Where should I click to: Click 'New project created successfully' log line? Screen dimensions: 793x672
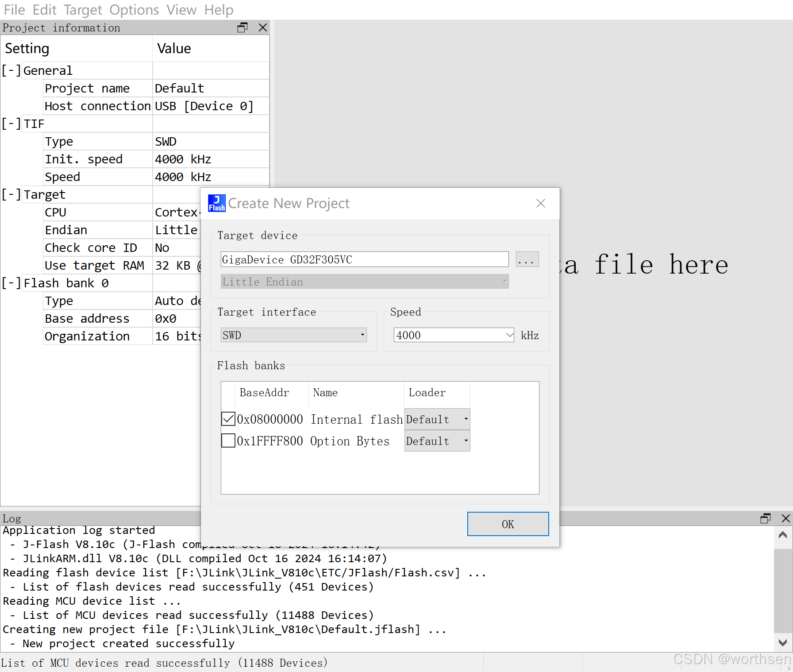[129, 643]
